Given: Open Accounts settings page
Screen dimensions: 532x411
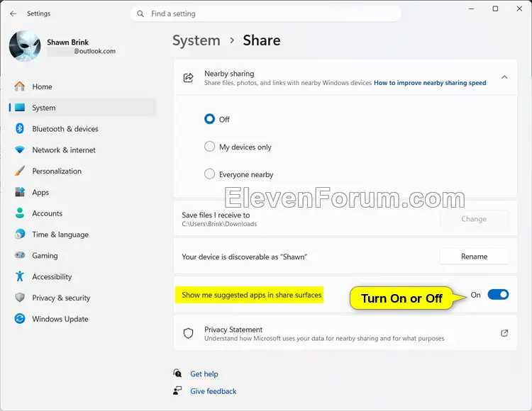Looking at the screenshot, I should [82, 213].
